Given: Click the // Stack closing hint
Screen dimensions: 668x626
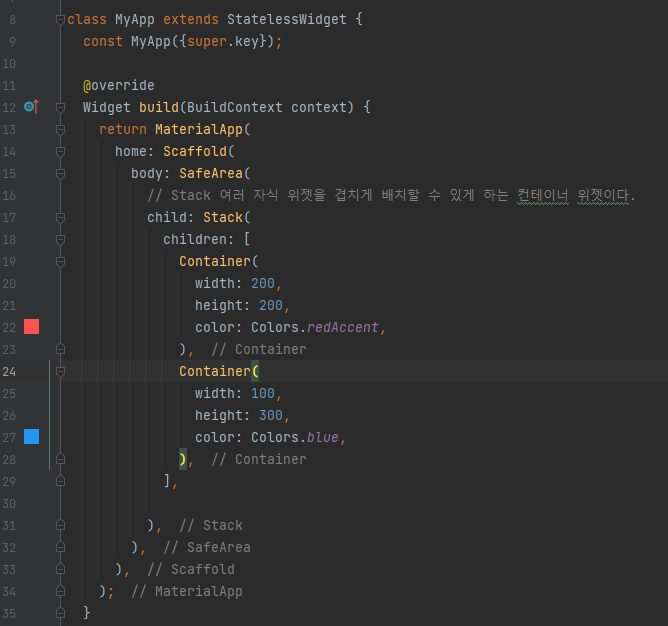Looking at the screenshot, I should 211,525.
